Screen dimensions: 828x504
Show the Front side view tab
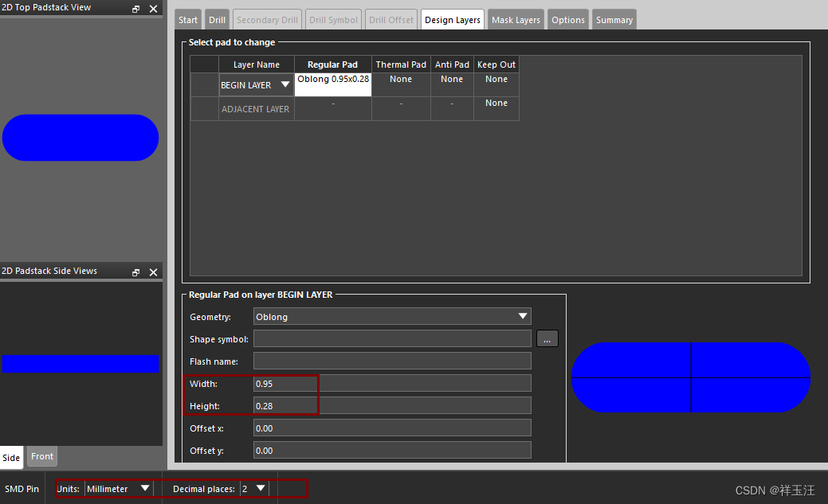[42, 457]
